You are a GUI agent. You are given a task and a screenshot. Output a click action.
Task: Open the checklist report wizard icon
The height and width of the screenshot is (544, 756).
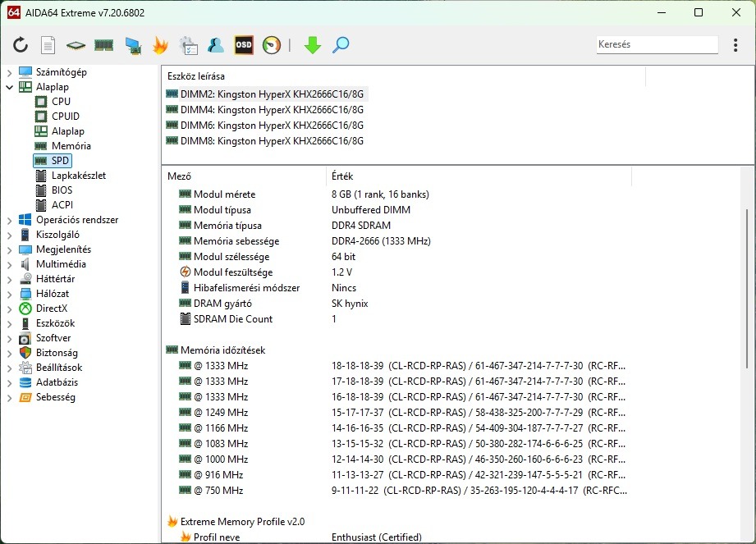point(189,45)
